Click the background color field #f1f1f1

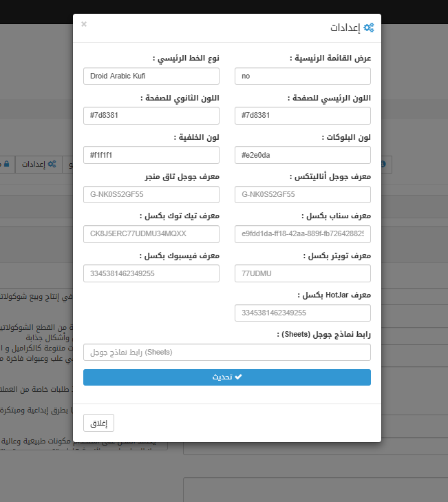pos(151,155)
